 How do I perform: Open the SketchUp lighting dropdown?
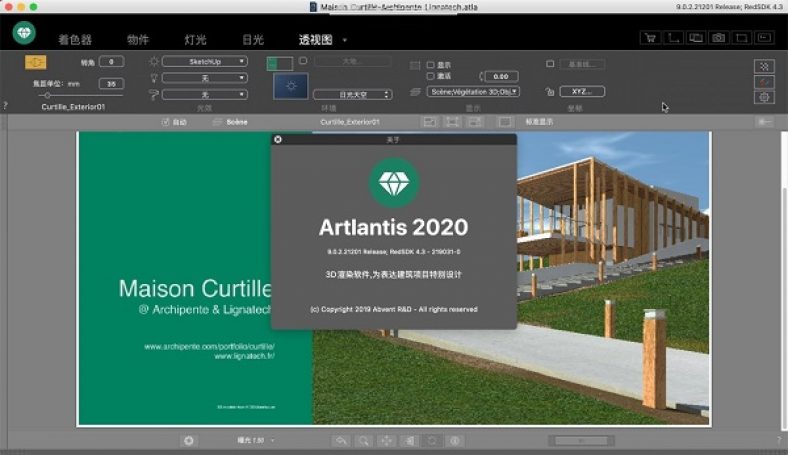point(204,62)
